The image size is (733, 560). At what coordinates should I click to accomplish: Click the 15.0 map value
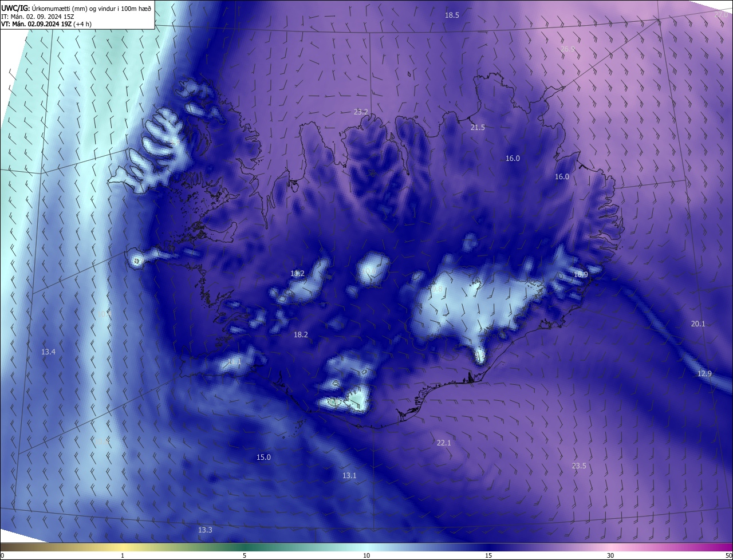pyautogui.click(x=263, y=458)
